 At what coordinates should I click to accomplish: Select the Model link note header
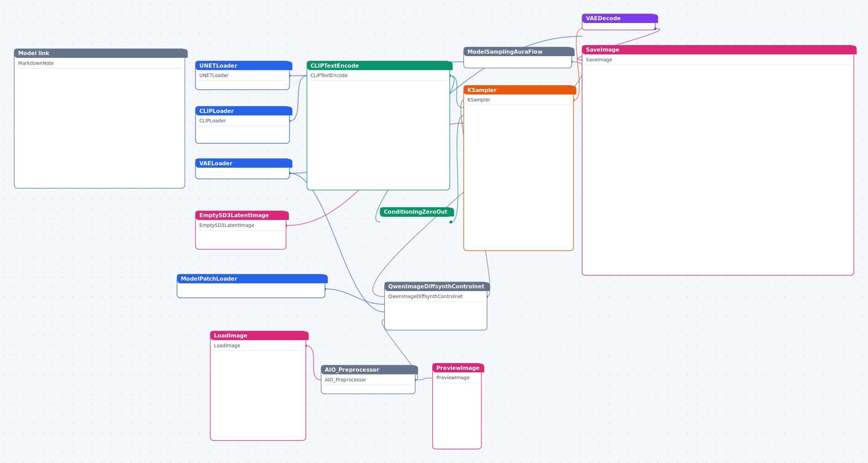[x=101, y=53]
